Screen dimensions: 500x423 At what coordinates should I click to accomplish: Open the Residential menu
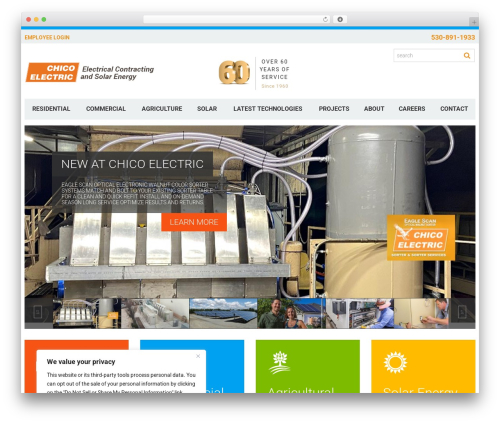[51, 109]
